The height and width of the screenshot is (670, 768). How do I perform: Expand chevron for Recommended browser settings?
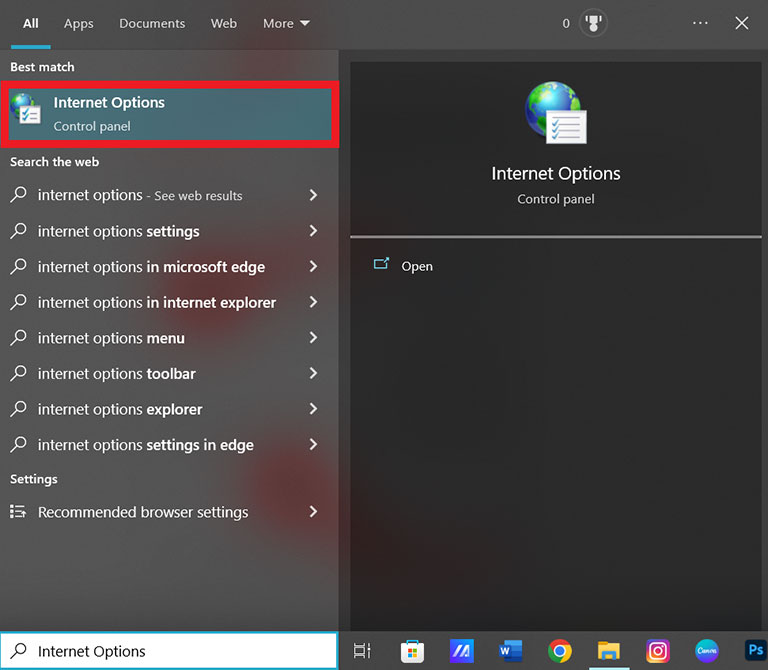point(313,512)
